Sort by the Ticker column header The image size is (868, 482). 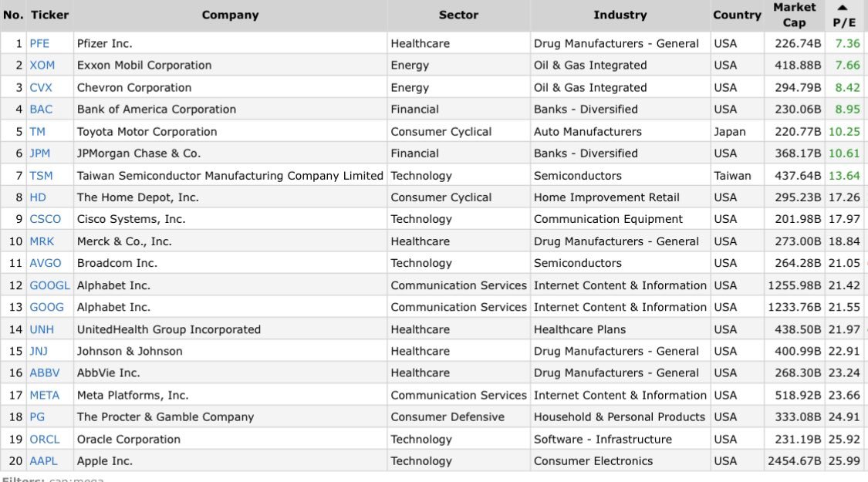(x=50, y=15)
